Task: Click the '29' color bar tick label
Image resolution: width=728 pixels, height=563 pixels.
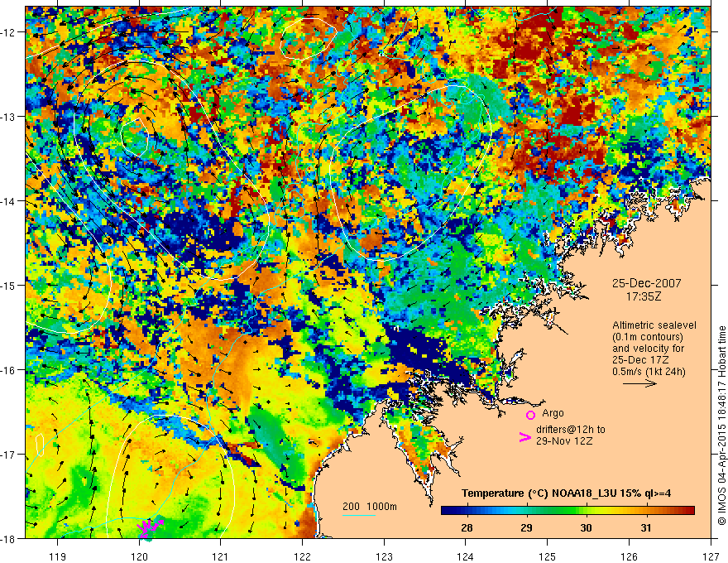Action: [x=526, y=527]
